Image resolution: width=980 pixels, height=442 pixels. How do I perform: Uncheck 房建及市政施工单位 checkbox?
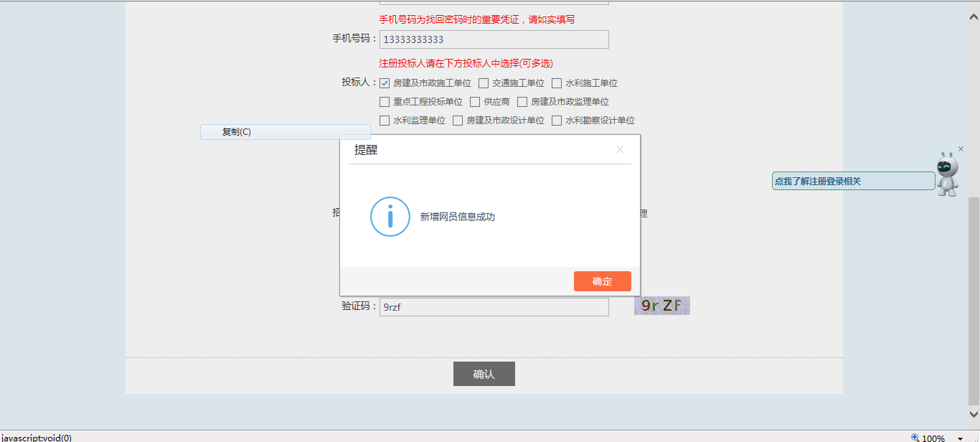(x=385, y=83)
